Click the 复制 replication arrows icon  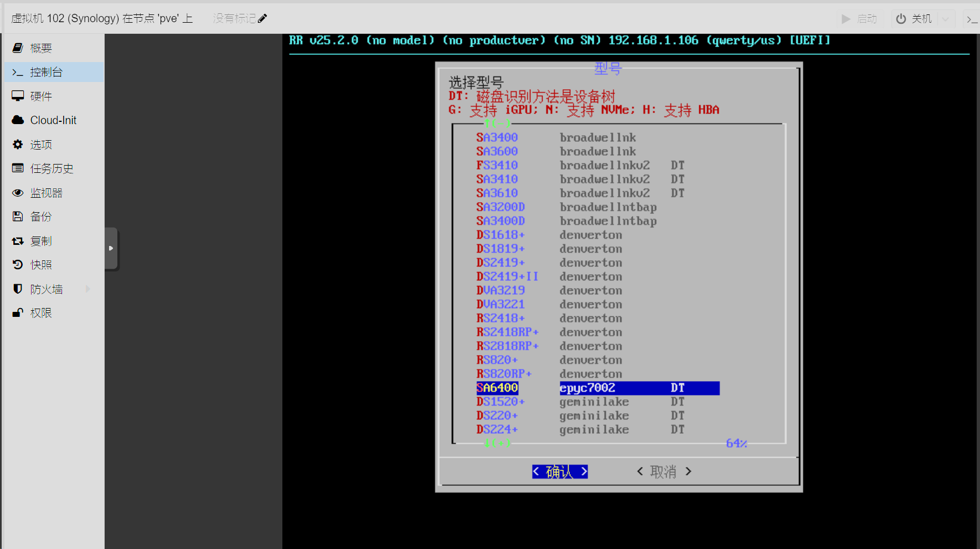[x=18, y=241]
